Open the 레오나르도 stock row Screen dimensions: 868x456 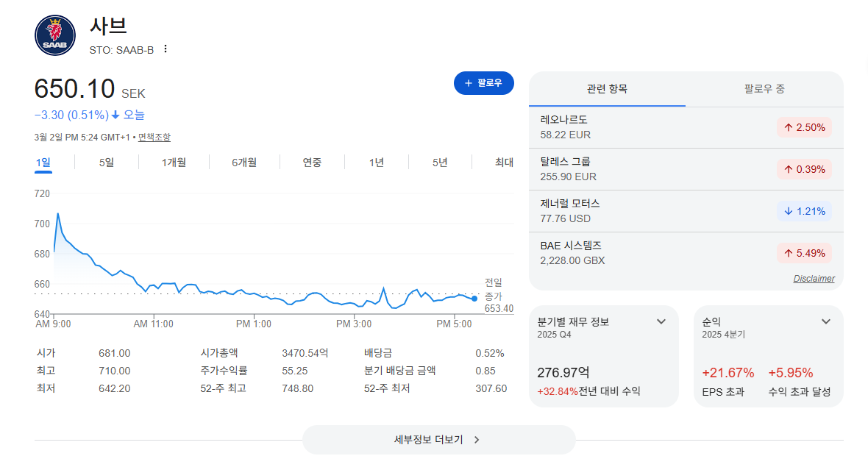tap(686, 127)
